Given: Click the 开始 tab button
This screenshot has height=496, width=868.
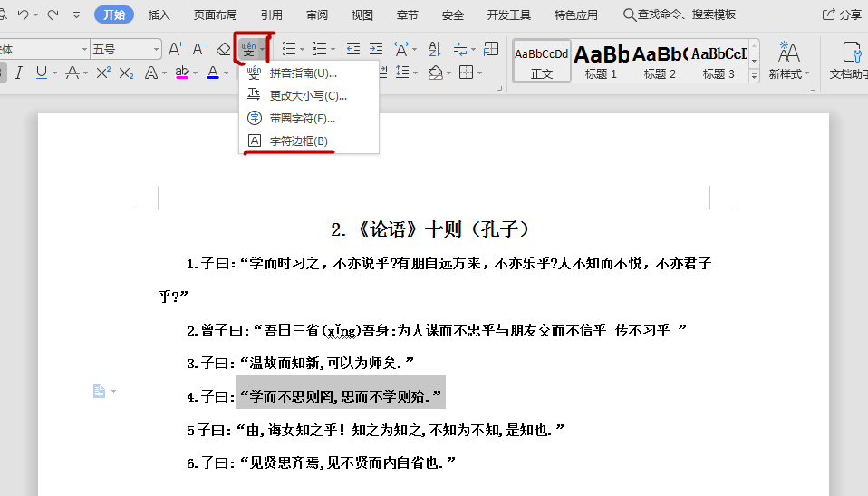Looking at the screenshot, I should 114,15.
